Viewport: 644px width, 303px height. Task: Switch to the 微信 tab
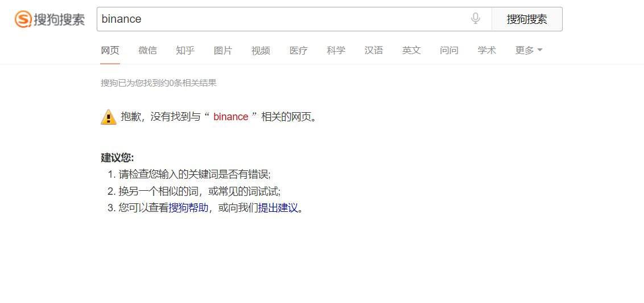(147, 51)
